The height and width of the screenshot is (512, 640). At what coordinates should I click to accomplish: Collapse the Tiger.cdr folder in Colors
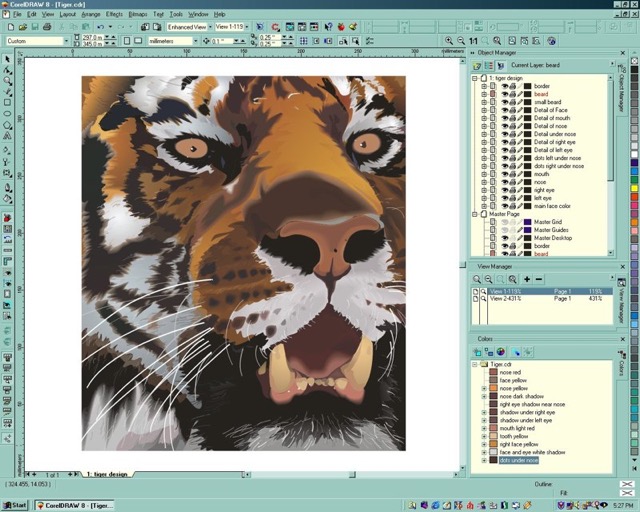point(475,364)
